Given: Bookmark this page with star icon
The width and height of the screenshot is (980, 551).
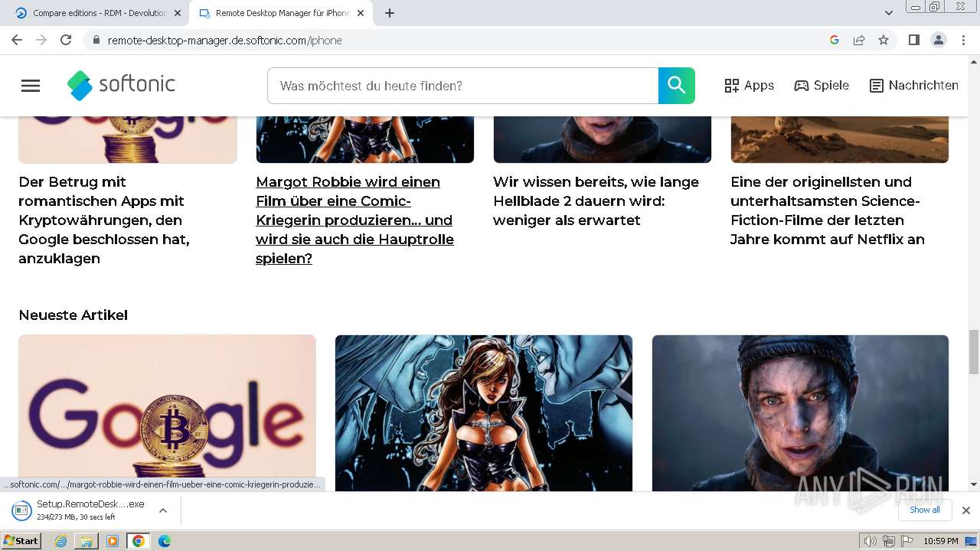Looking at the screenshot, I should pyautogui.click(x=884, y=40).
